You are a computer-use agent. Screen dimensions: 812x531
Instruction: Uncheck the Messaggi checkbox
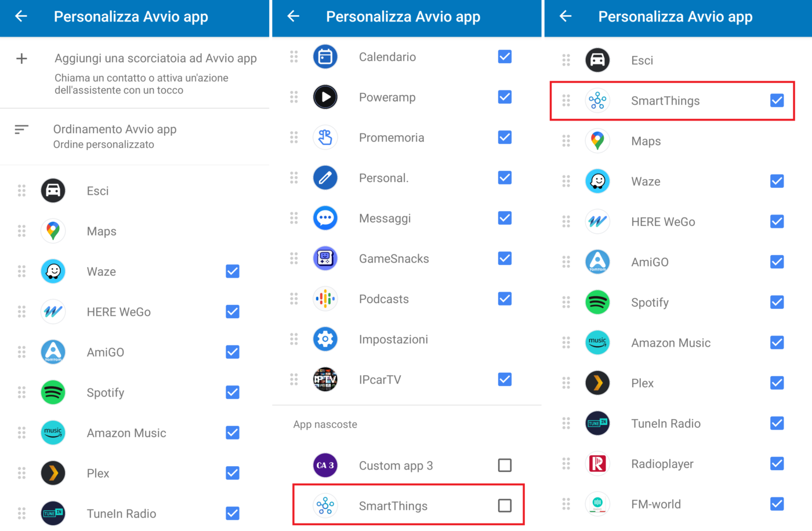coord(505,219)
